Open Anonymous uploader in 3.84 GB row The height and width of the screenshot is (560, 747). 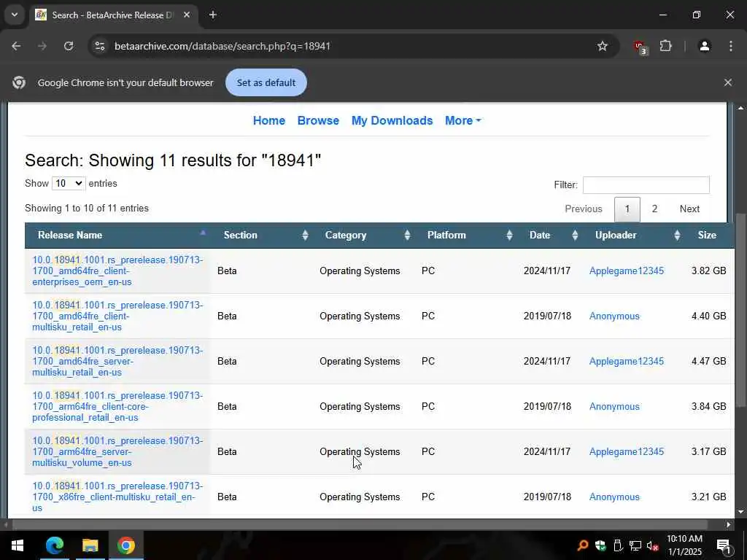614,407
